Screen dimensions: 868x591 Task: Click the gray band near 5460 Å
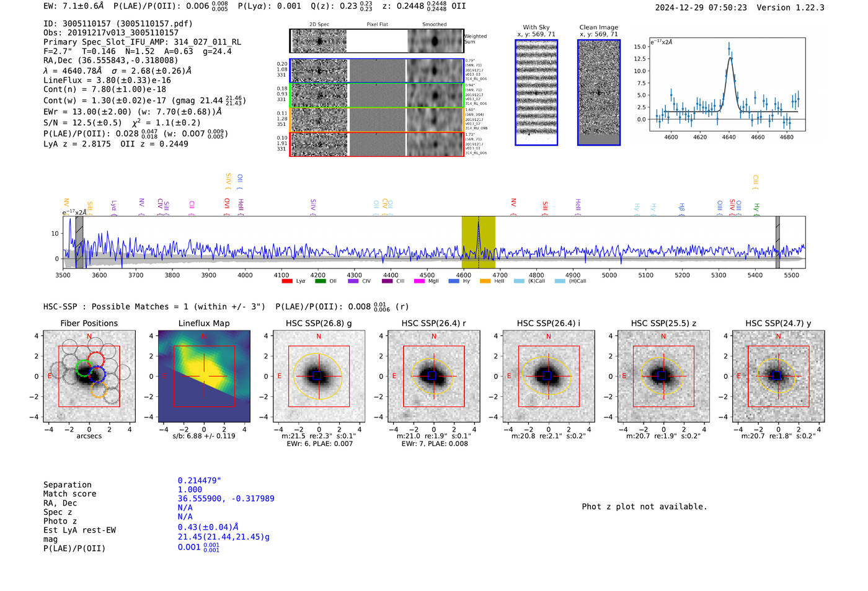click(777, 242)
